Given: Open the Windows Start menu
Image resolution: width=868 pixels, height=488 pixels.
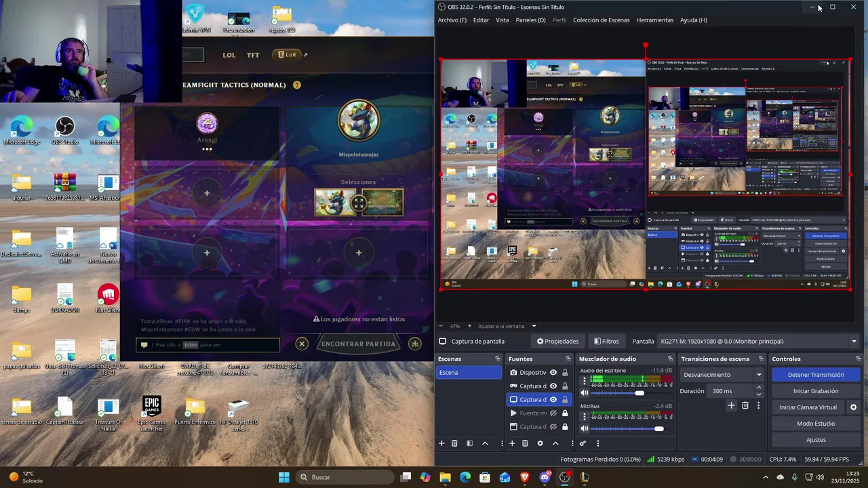Looking at the screenshot, I should 284,477.
